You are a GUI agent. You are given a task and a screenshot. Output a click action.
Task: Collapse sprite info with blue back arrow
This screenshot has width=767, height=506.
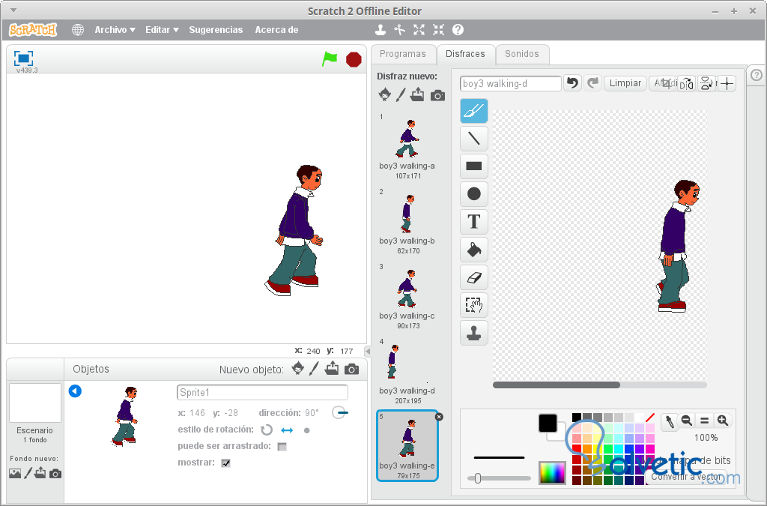(75, 391)
